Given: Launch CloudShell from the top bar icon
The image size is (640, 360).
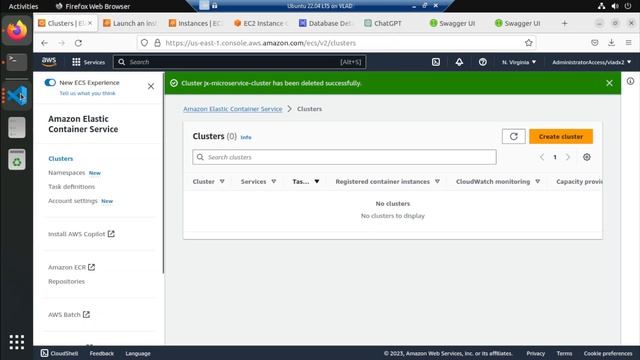Looking at the screenshot, I should pyautogui.click(x=436, y=62).
